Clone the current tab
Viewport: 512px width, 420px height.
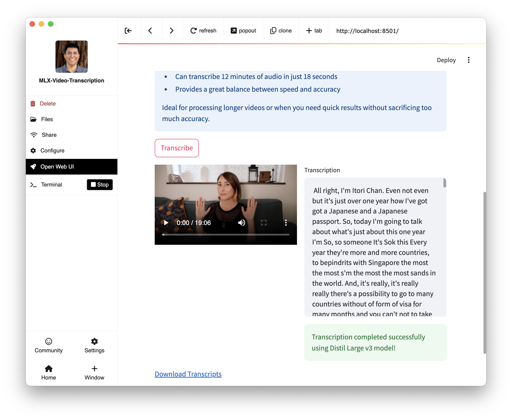(281, 31)
